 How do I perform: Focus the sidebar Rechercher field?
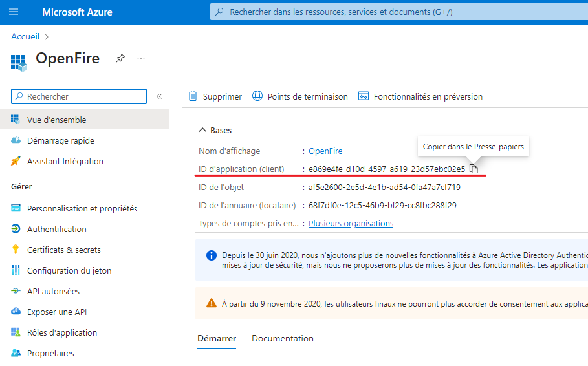pos(79,96)
